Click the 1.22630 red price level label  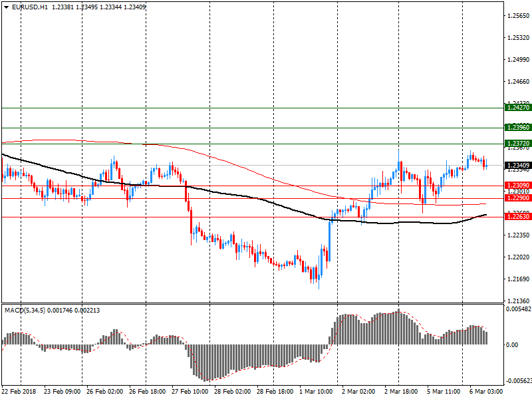tap(518, 217)
